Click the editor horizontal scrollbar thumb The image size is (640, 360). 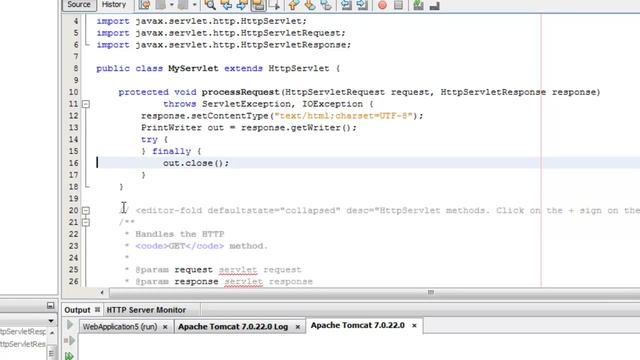pyautogui.click(x=376, y=292)
